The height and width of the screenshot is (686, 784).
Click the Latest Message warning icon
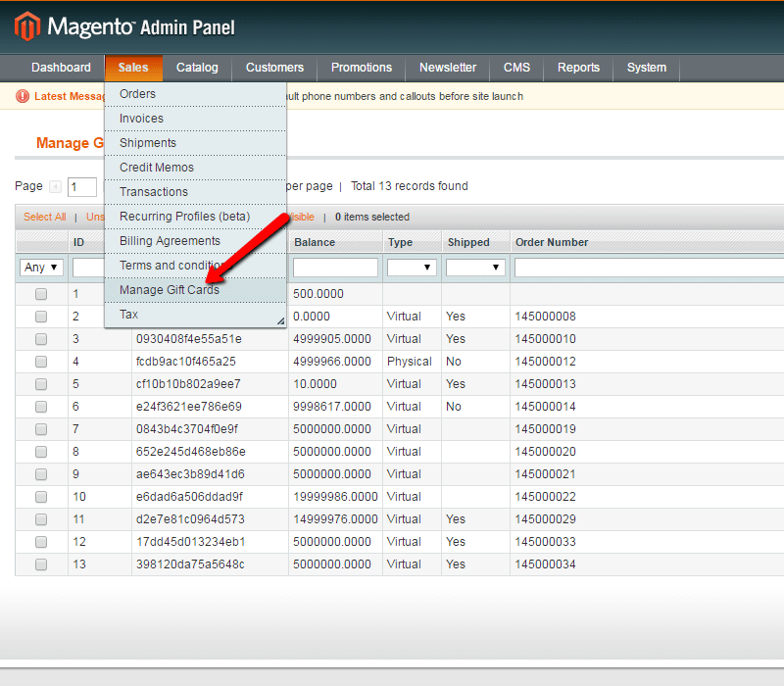coord(24,96)
